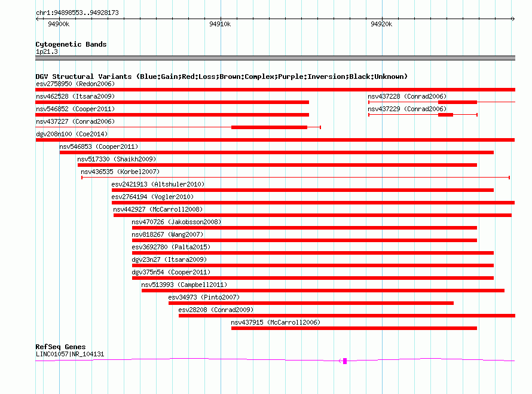Click the nsv436535 (Korbel2007) thin line feature

(x=295, y=178)
